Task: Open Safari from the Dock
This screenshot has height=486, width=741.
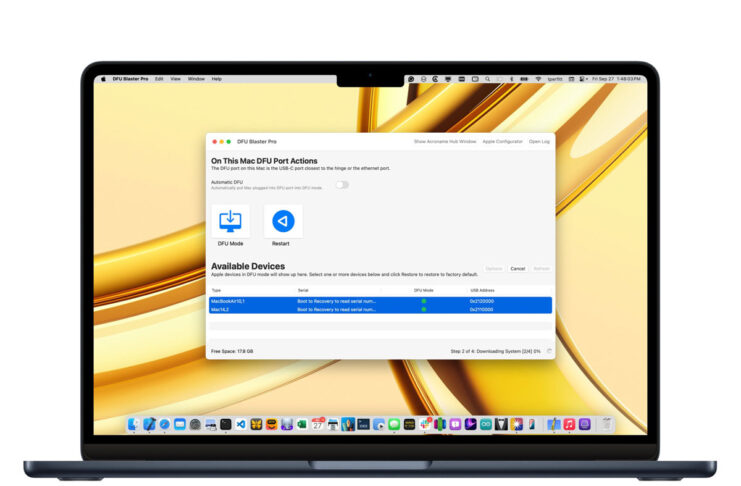Action: 164,424
